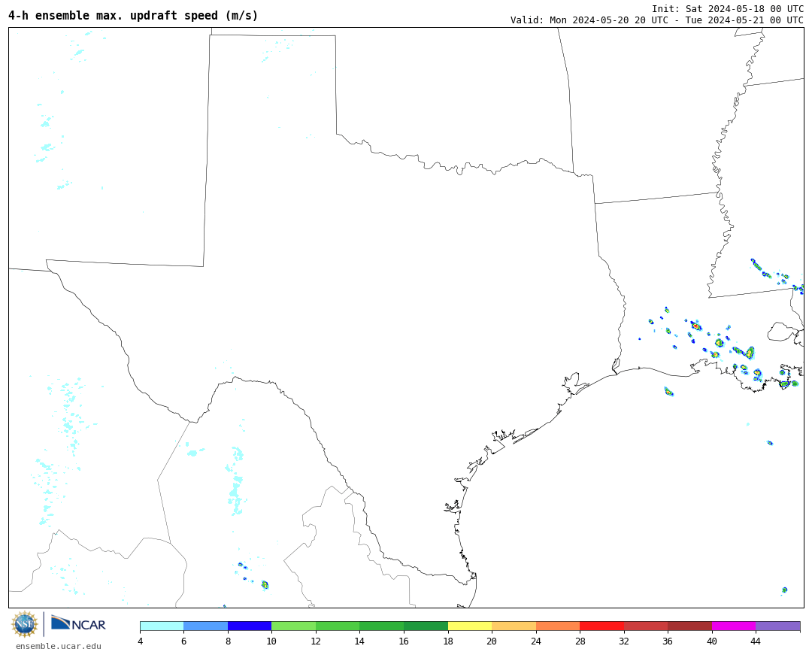This screenshot has width=812, height=655.
Task: Pick the light green 10–12 color swatch
Action: point(294,626)
